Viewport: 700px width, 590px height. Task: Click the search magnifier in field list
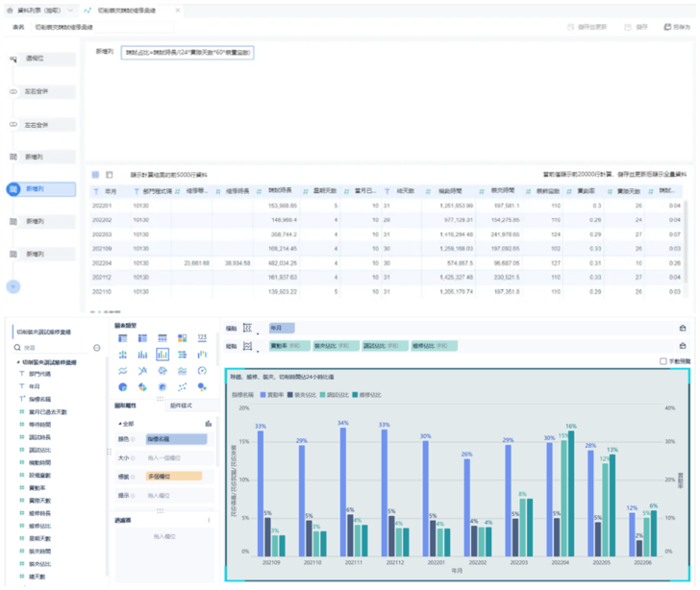point(17,347)
